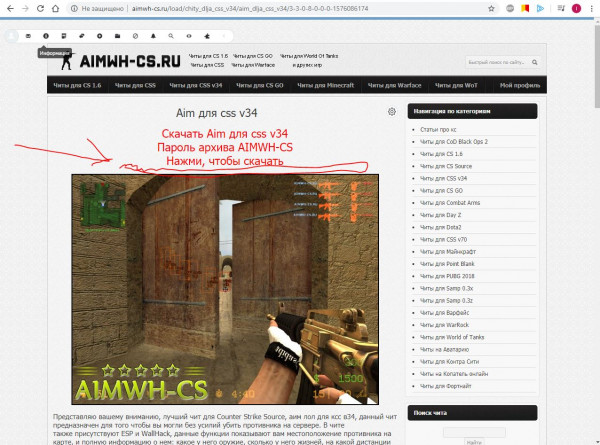Open the Chrome profile avatar
The width and height of the screenshot is (600, 445).
point(576,8)
